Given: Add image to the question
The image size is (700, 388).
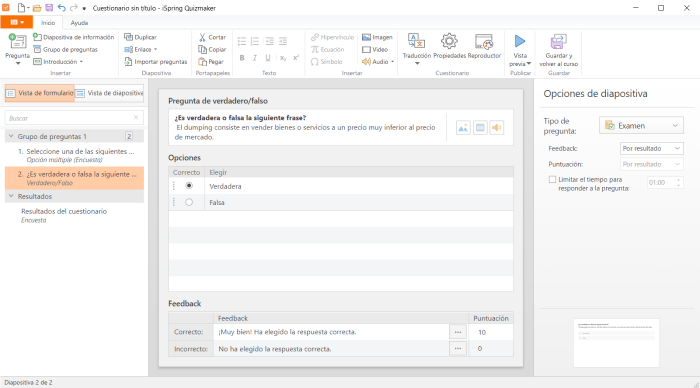Looking at the screenshot, I should tap(463, 128).
